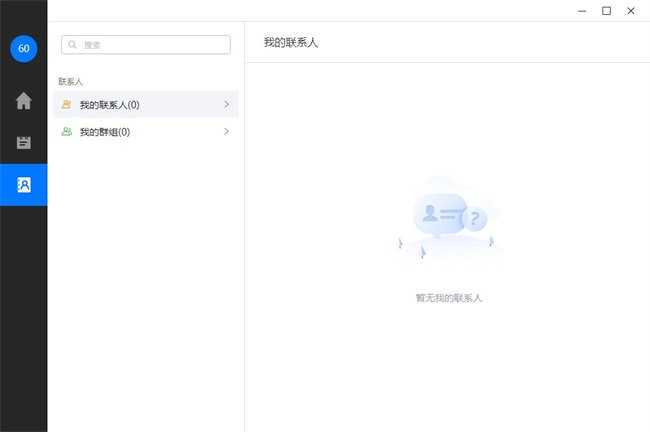Click the 我的联系人 panel header title

(x=291, y=42)
